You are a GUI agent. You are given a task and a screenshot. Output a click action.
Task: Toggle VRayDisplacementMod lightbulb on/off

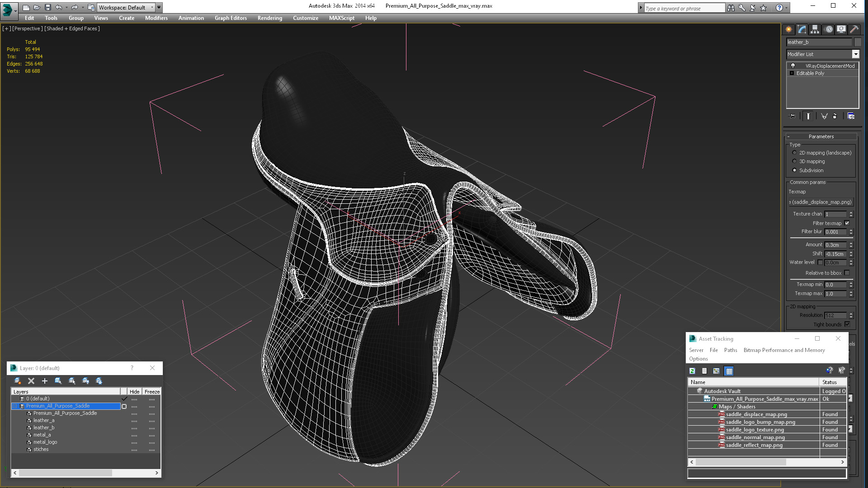793,66
